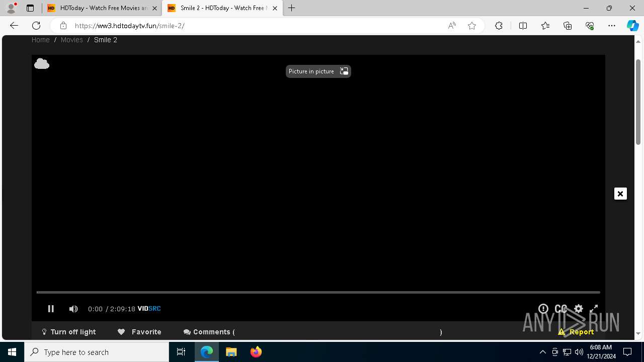Turn off light around player
This screenshot has height=362, width=644.
pos(68,332)
